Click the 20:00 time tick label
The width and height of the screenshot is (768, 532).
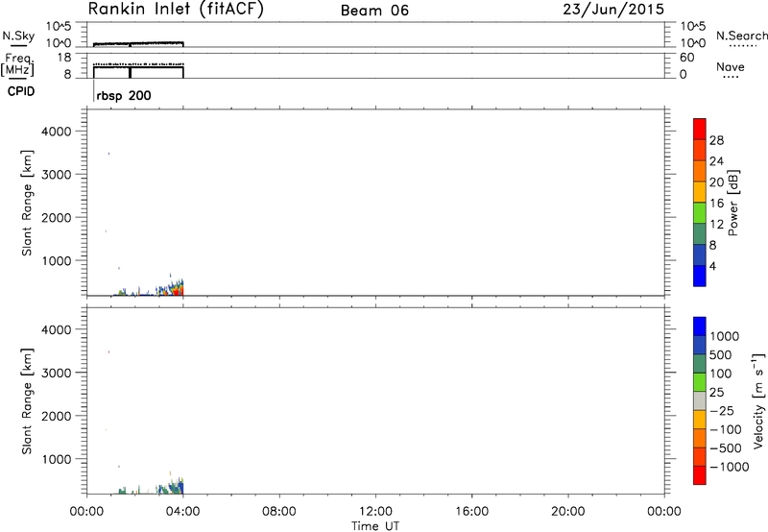coord(567,512)
